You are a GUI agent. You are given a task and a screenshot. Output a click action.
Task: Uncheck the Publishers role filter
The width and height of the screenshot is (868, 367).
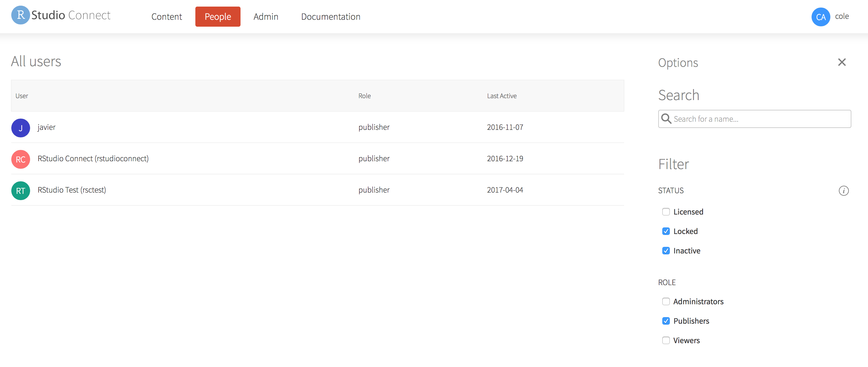(666, 321)
